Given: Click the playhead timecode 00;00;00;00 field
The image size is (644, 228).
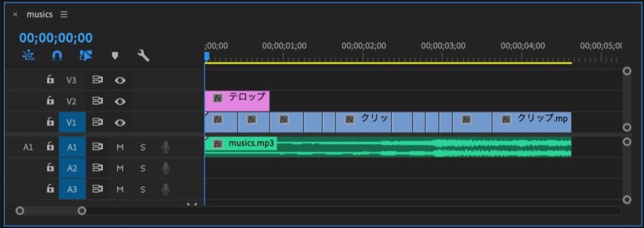Looking at the screenshot, I should coord(56,38).
